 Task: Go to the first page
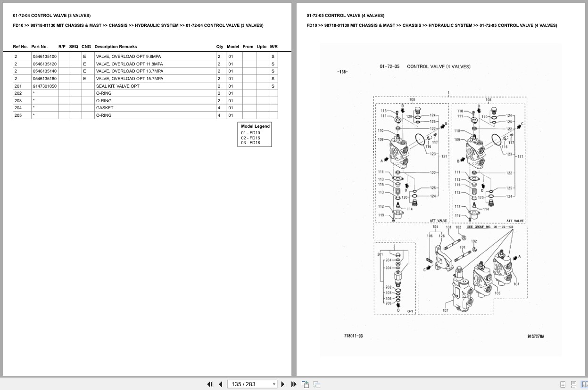(x=210, y=384)
